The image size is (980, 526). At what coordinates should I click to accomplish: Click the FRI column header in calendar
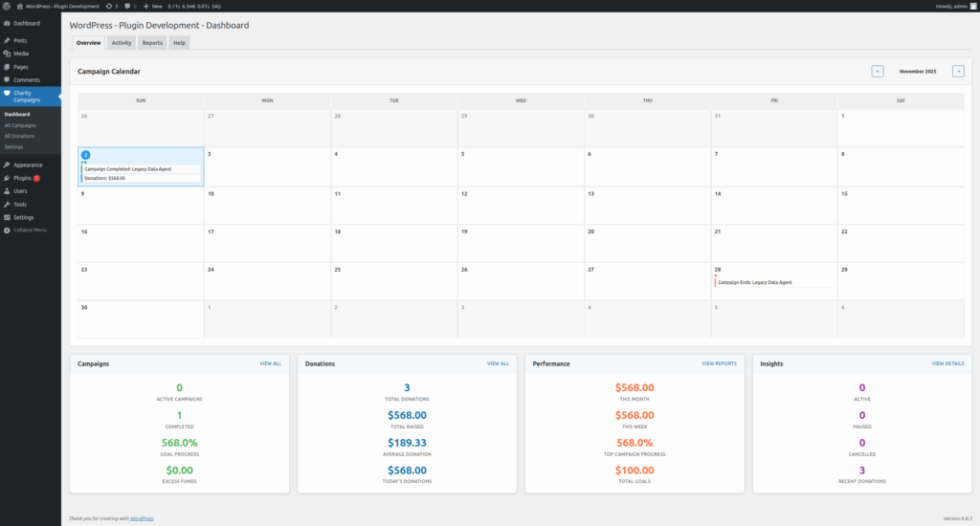click(x=773, y=100)
